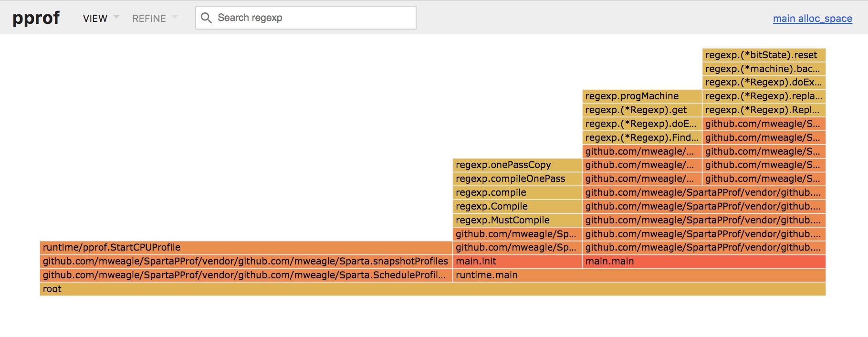Select the regexp.progMachine frame
Screen dimensions: 868x337
coord(641,96)
